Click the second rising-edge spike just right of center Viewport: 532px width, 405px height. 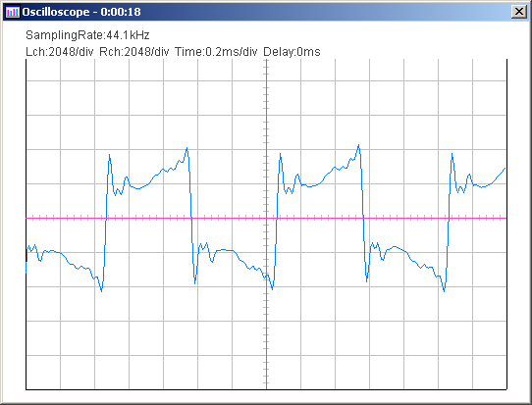point(280,155)
